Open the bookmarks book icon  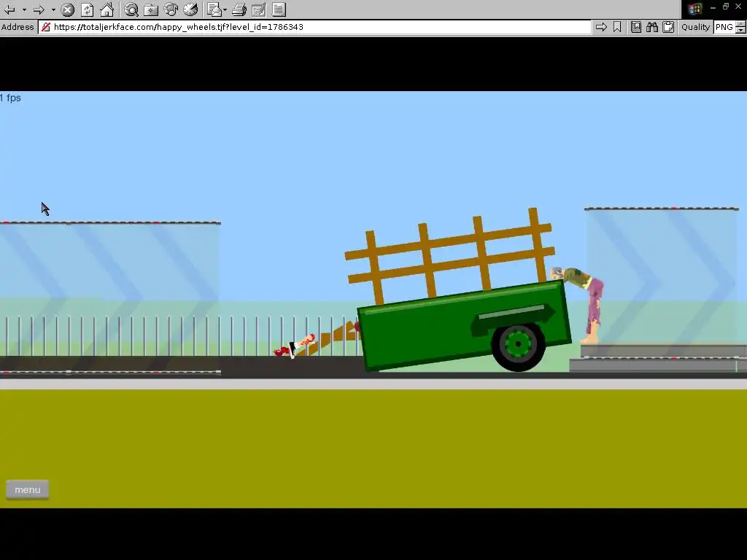coord(636,27)
